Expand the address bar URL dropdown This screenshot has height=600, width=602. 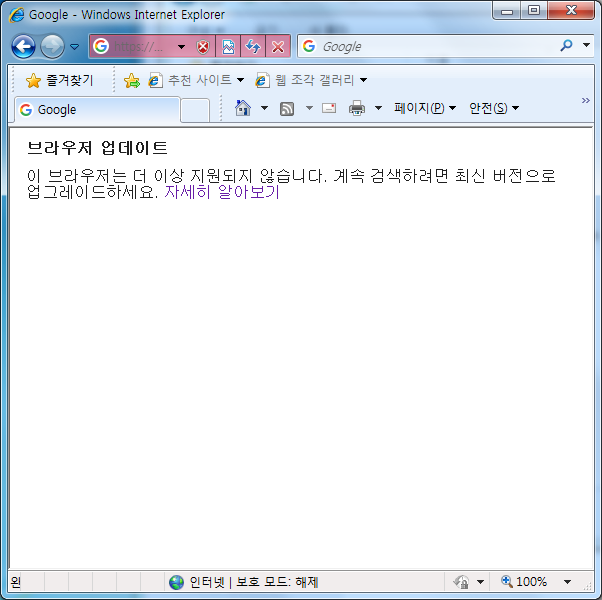pyautogui.click(x=181, y=47)
